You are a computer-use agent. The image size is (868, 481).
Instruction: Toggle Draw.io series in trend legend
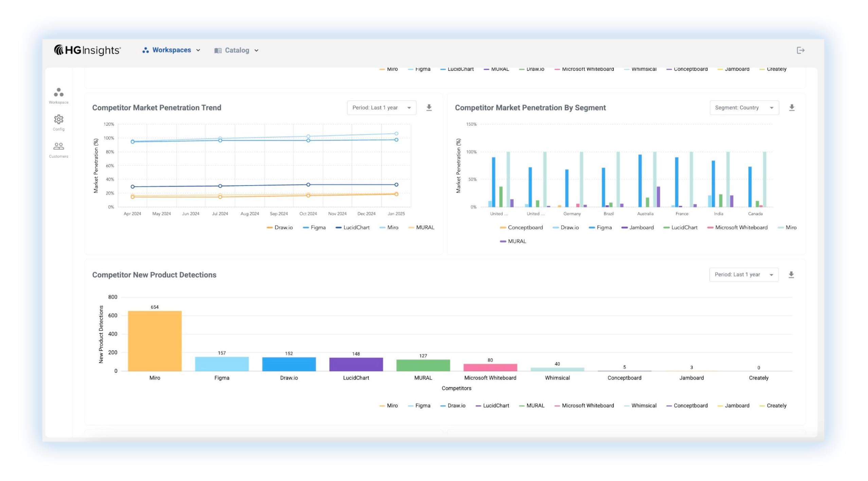[280, 227]
